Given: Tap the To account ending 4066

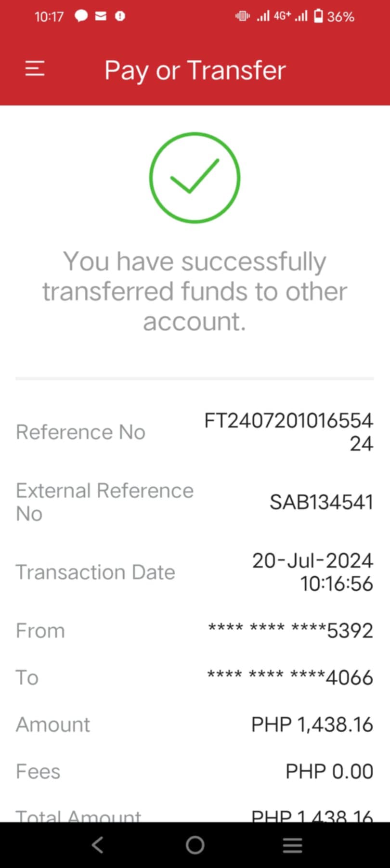Looking at the screenshot, I should tap(290, 677).
